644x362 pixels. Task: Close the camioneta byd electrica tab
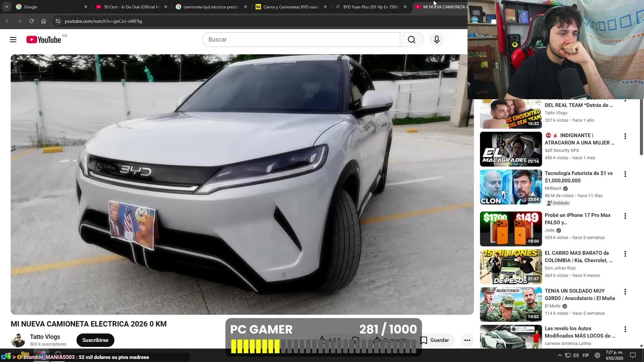[246, 7]
